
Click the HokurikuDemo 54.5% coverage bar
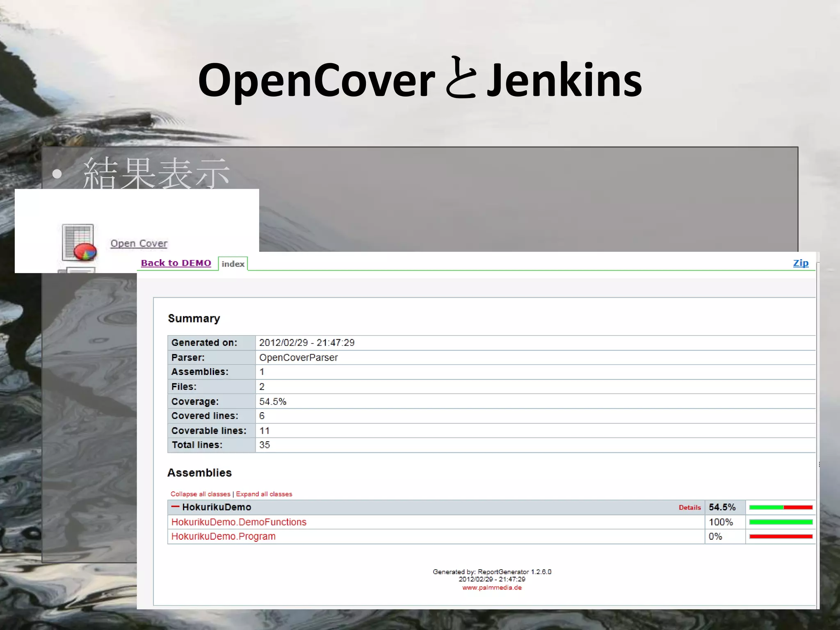pos(781,507)
